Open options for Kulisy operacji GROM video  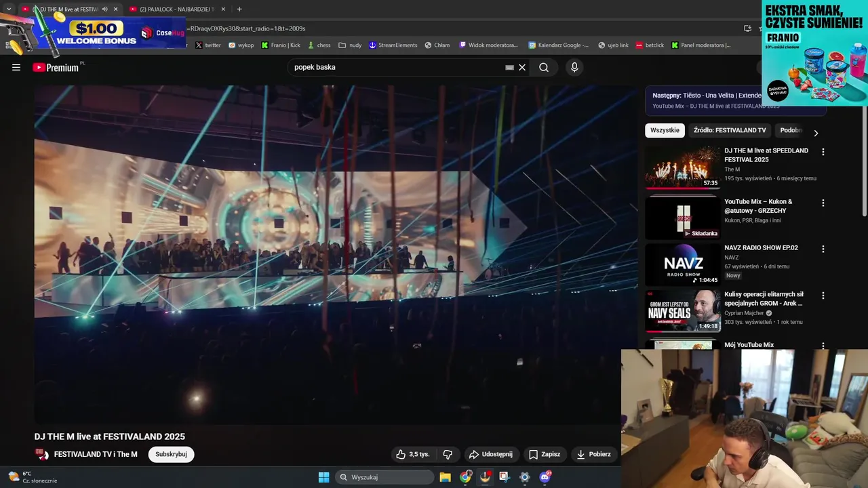pos(823,296)
